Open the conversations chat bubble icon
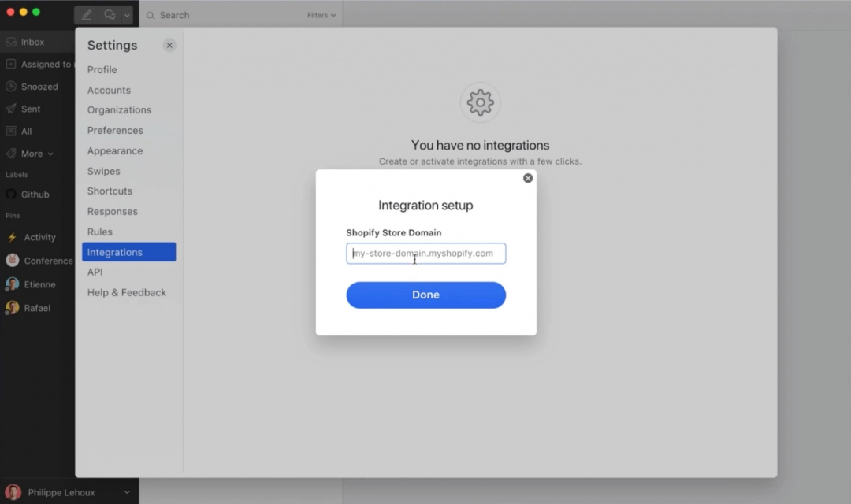Screen dimensions: 851x504 110,15
